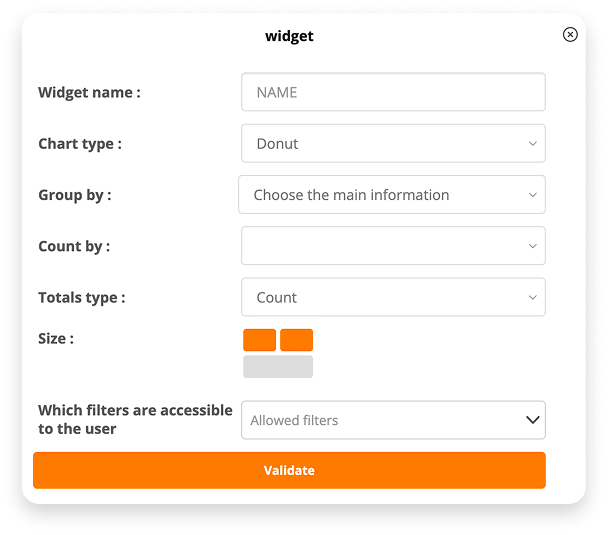The width and height of the screenshot is (608, 535).
Task: Click the 'widget' dialog title
Action: pos(289,36)
